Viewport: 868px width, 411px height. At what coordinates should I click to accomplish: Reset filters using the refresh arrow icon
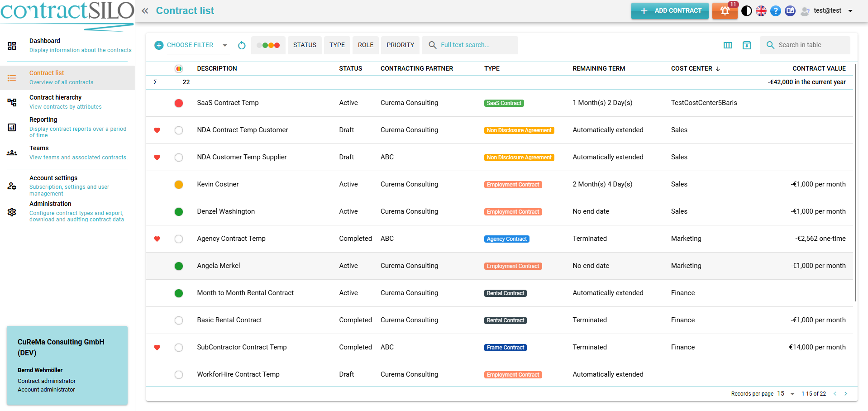tap(242, 45)
